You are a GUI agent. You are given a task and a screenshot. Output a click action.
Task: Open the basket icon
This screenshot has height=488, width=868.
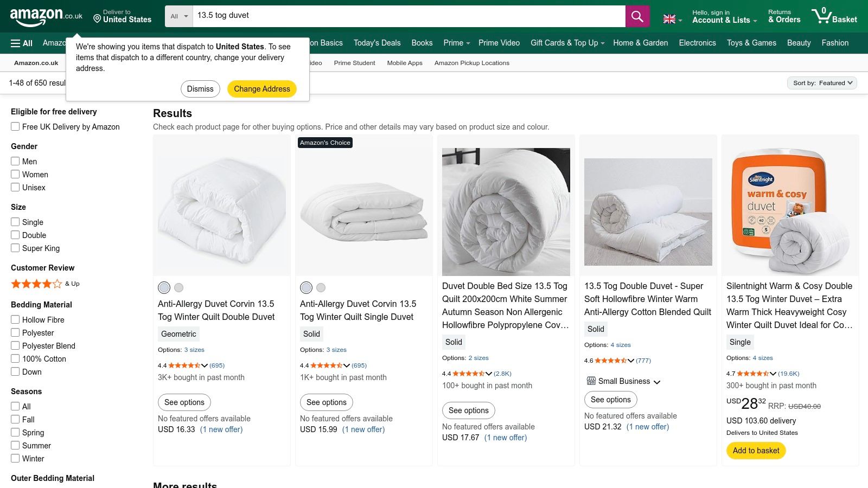[824, 16]
